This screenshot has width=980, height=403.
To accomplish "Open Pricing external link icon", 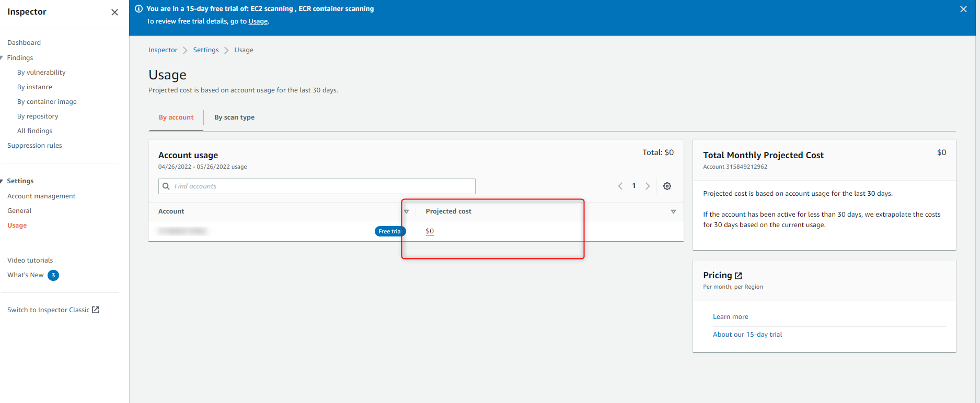I will tap(738, 276).
